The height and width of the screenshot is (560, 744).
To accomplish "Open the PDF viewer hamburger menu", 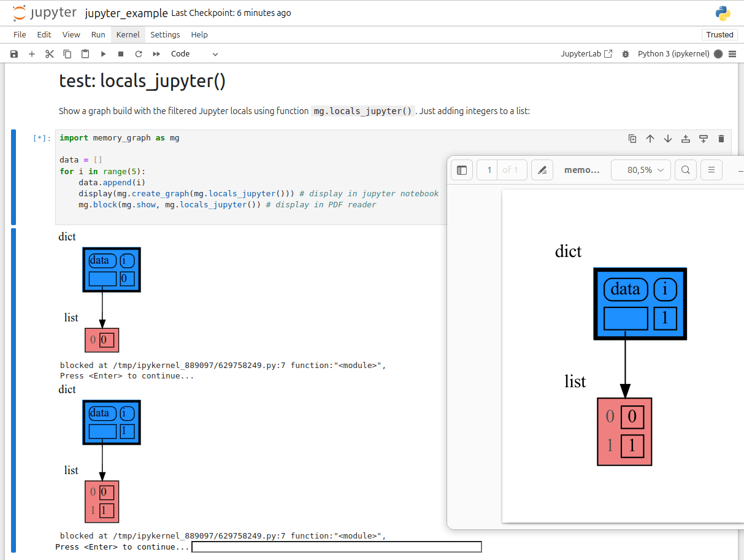I will point(711,170).
